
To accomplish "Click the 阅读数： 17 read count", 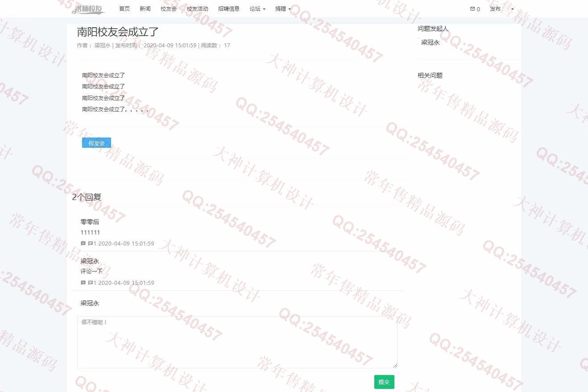I will point(215,46).
